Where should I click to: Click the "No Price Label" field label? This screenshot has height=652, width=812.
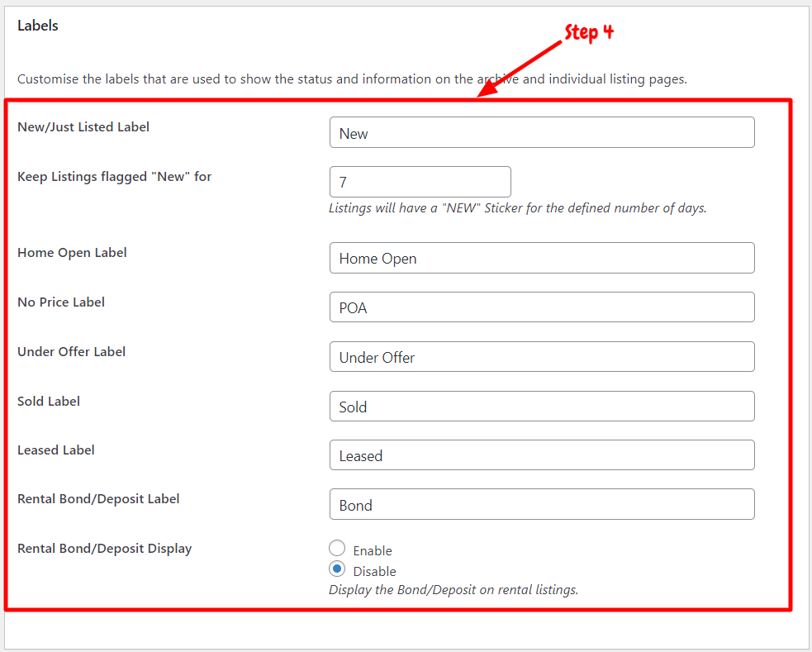click(x=61, y=302)
